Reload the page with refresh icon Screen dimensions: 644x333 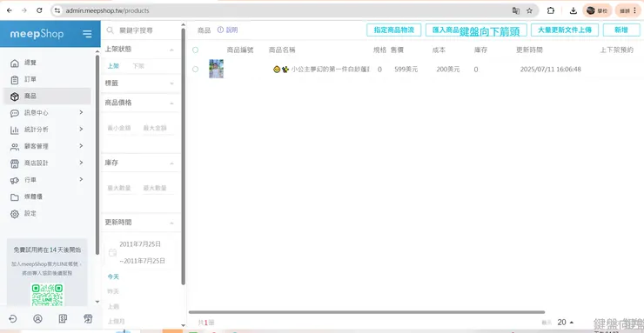pos(39,10)
